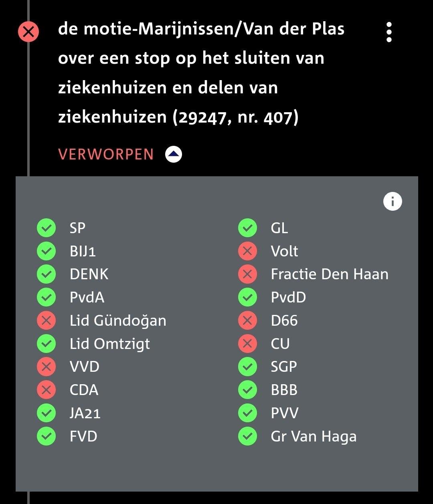Click the green check beside PvdD
433x504 pixels.
pyautogui.click(x=248, y=297)
